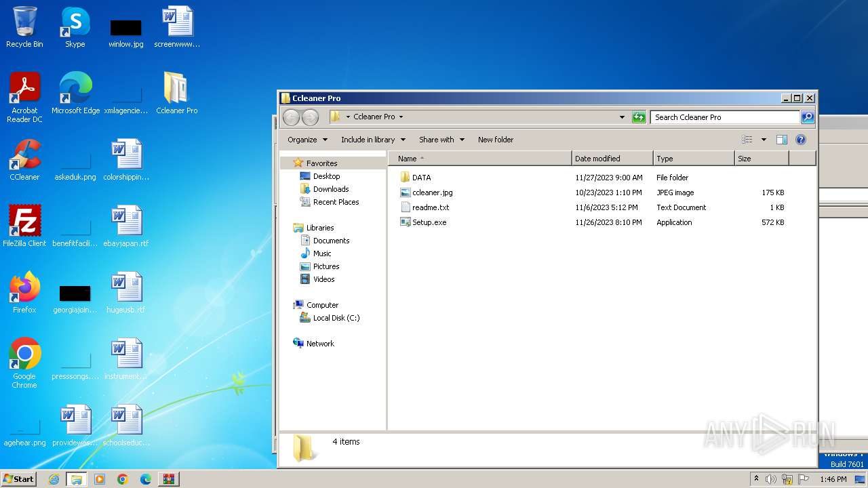Open the Include in library menu
This screenshot has height=488, width=868.
(373, 140)
